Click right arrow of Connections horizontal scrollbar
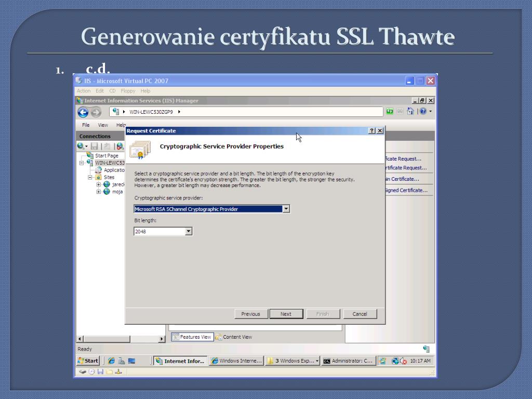Image resolution: width=532 pixels, height=399 pixels. (x=162, y=339)
